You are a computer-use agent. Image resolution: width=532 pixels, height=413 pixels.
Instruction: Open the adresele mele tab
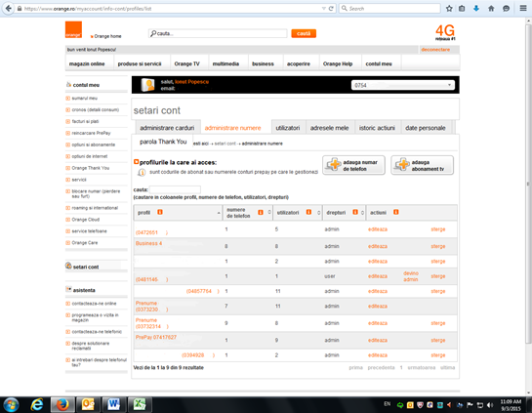[x=329, y=128]
